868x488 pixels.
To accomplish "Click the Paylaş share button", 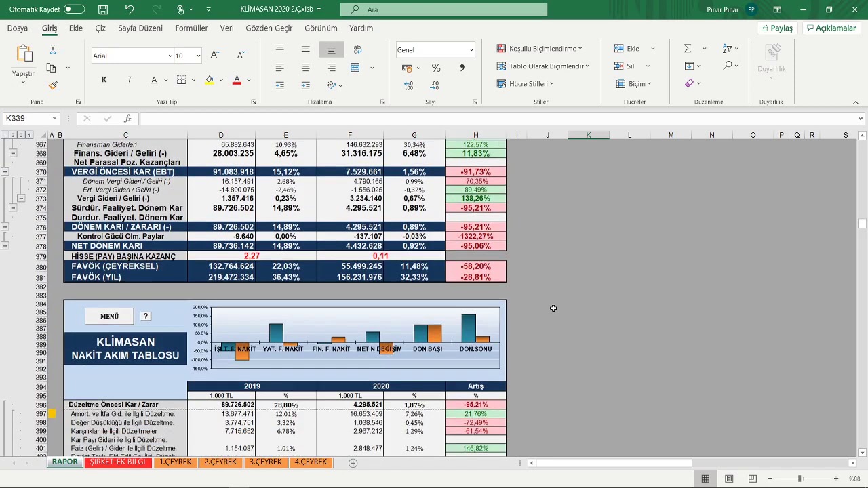I will coord(776,28).
